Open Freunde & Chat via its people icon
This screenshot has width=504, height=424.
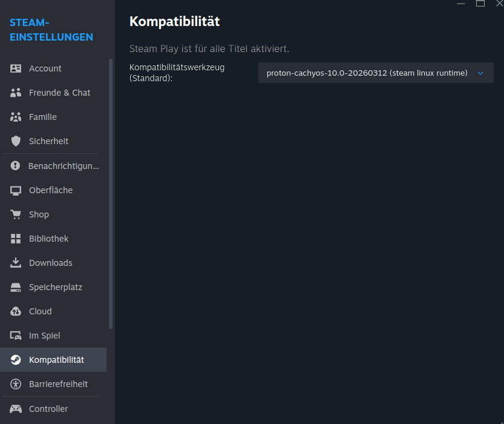coord(16,92)
